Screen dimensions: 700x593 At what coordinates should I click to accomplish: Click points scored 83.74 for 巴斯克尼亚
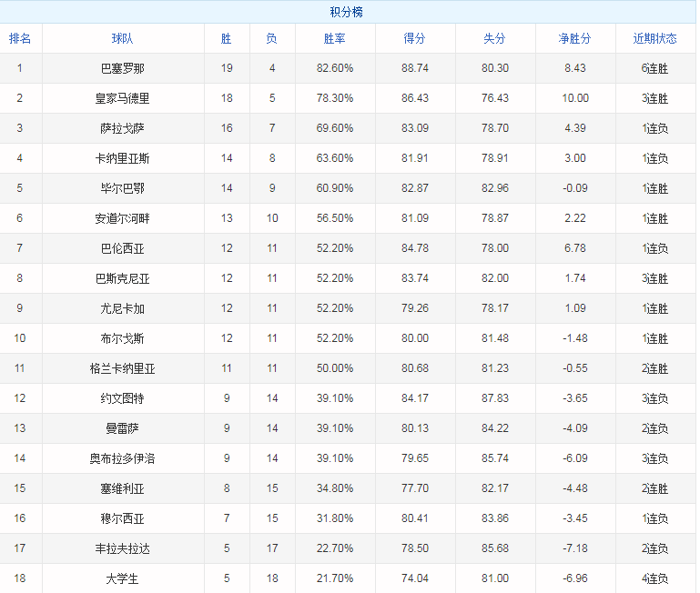tap(415, 278)
